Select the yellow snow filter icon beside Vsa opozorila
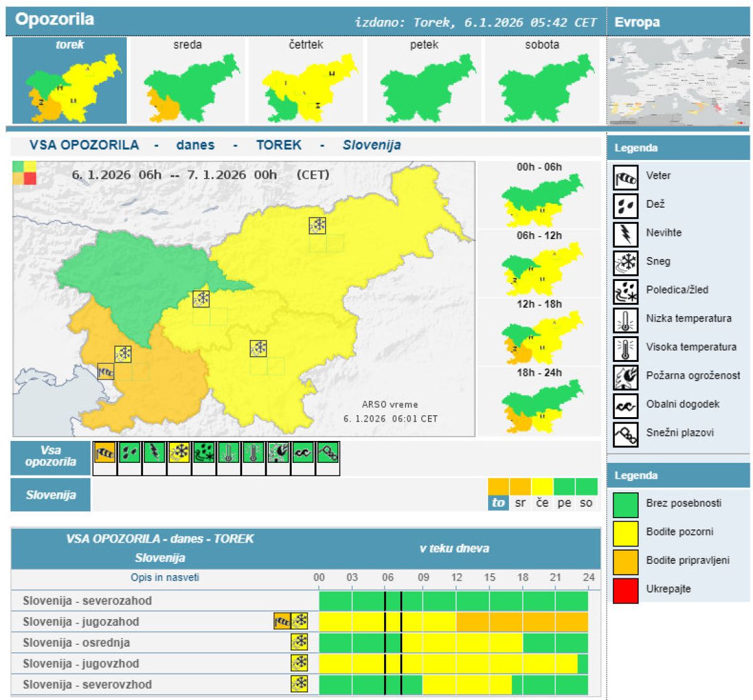Viewport: 753px width, 700px height. coord(179,453)
